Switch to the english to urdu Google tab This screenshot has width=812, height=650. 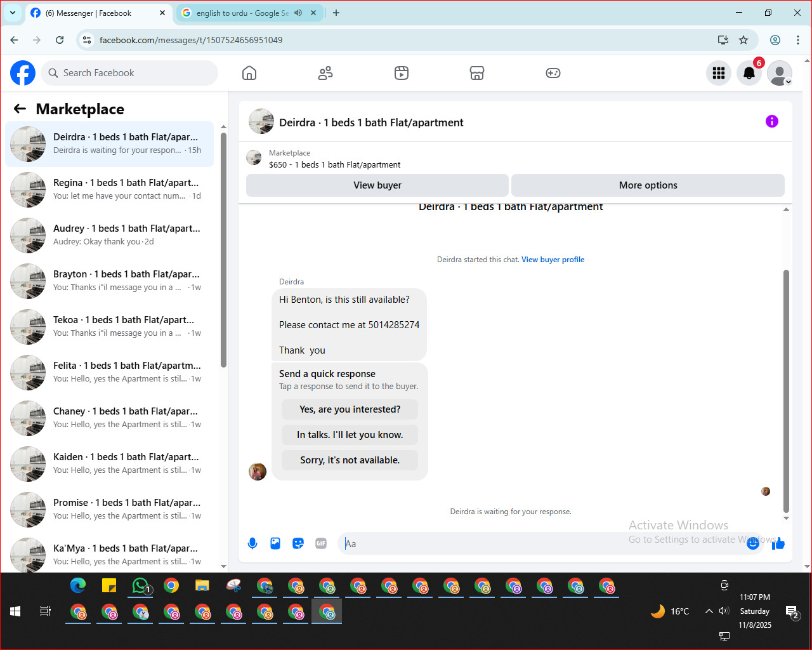(242, 13)
